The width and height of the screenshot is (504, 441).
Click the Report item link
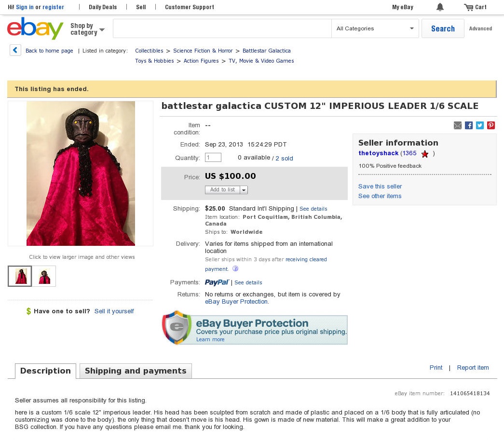coord(473,367)
